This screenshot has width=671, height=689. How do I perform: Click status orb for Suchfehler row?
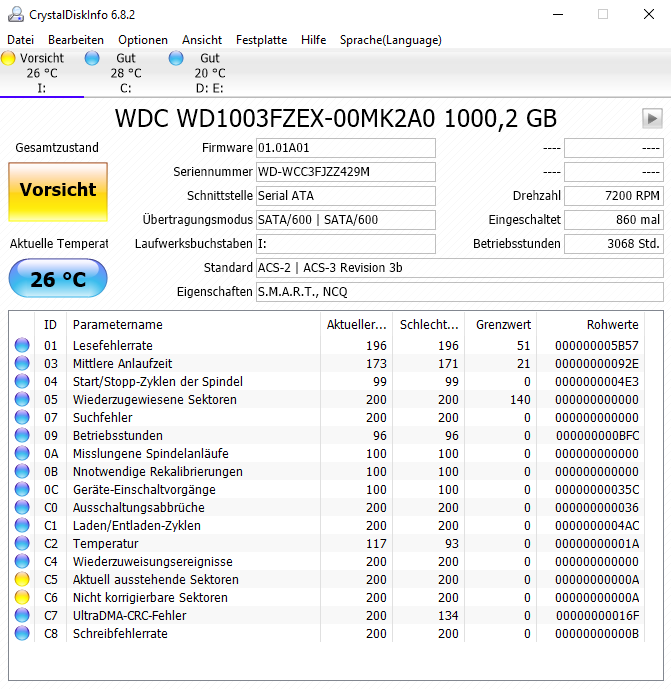[x=22, y=417]
